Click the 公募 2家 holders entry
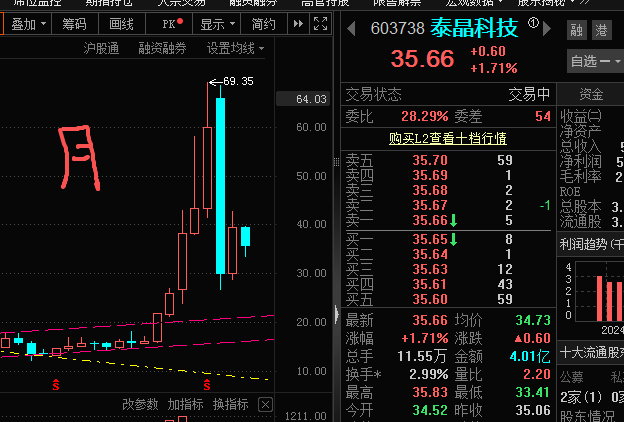 point(581,397)
